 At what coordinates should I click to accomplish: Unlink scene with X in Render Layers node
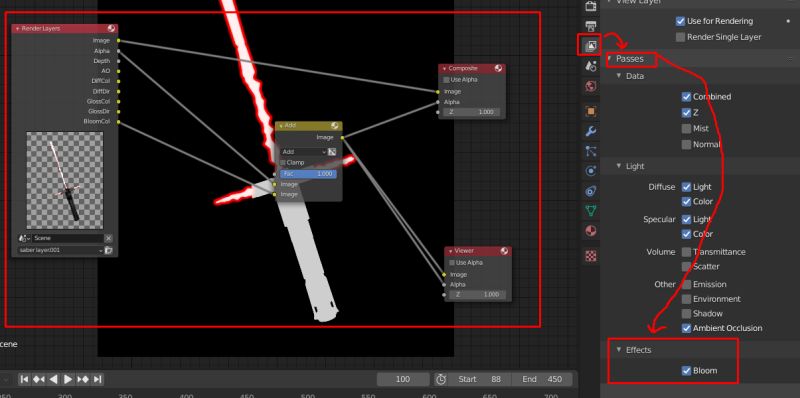[108, 238]
